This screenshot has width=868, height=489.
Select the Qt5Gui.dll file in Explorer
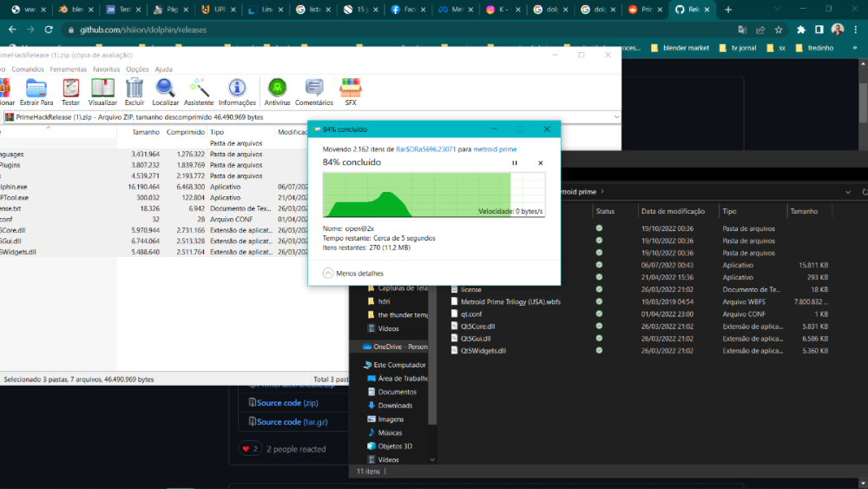(476, 339)
